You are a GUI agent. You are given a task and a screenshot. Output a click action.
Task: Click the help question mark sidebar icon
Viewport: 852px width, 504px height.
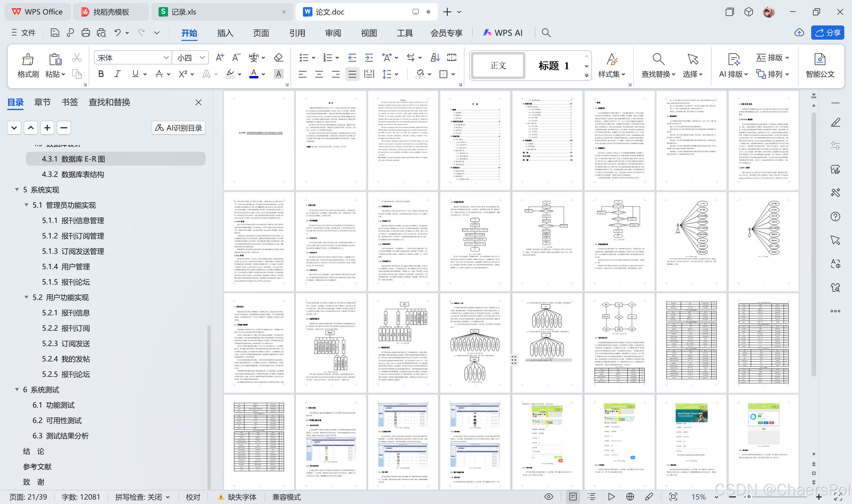click(835, 216)
